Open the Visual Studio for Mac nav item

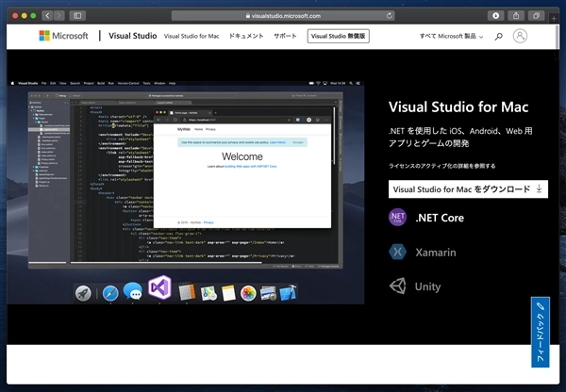[191, 36]
